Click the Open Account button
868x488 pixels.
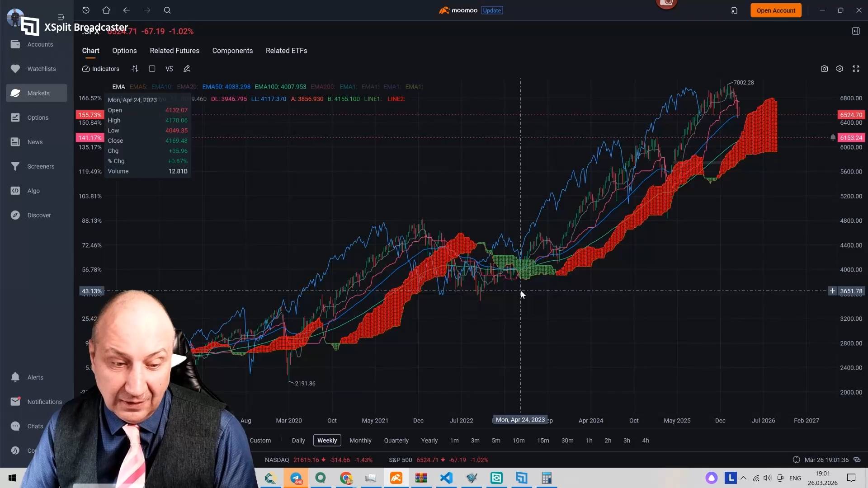[x=776, y=10]
